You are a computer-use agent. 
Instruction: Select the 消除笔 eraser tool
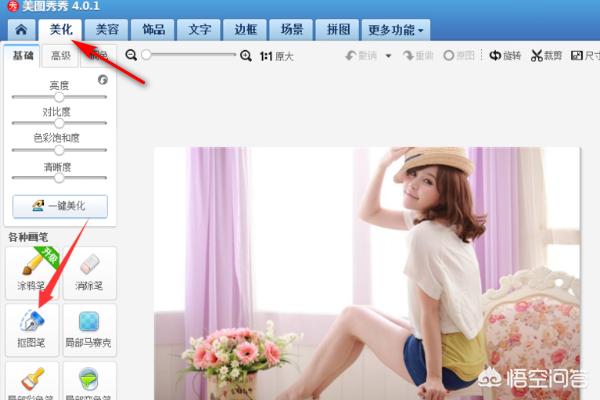(89, 273)
